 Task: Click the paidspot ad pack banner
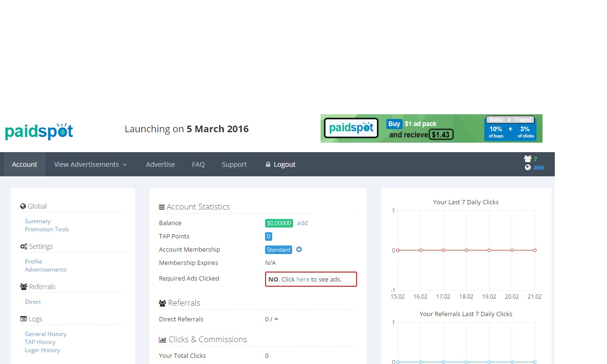click(432, 128)
